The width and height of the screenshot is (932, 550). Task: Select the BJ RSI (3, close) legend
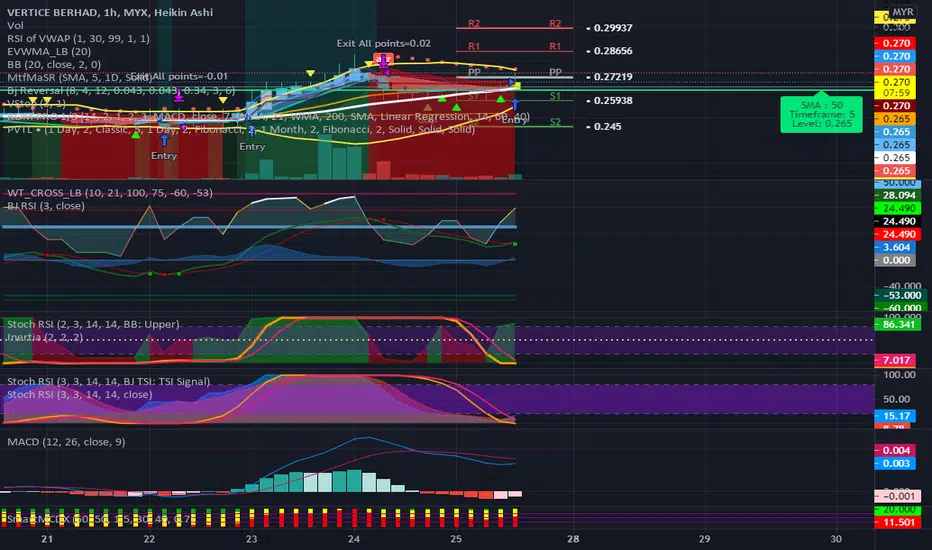[46, 206]
